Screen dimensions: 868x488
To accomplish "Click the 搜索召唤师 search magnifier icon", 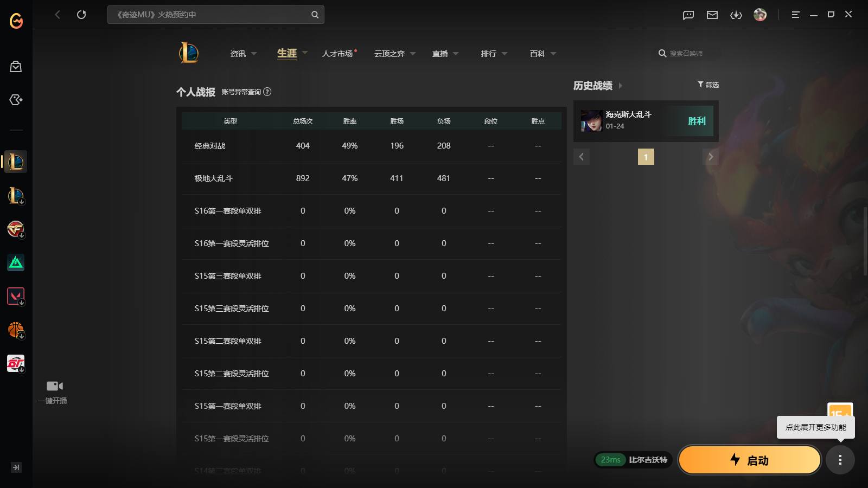I will pos(662,53).
